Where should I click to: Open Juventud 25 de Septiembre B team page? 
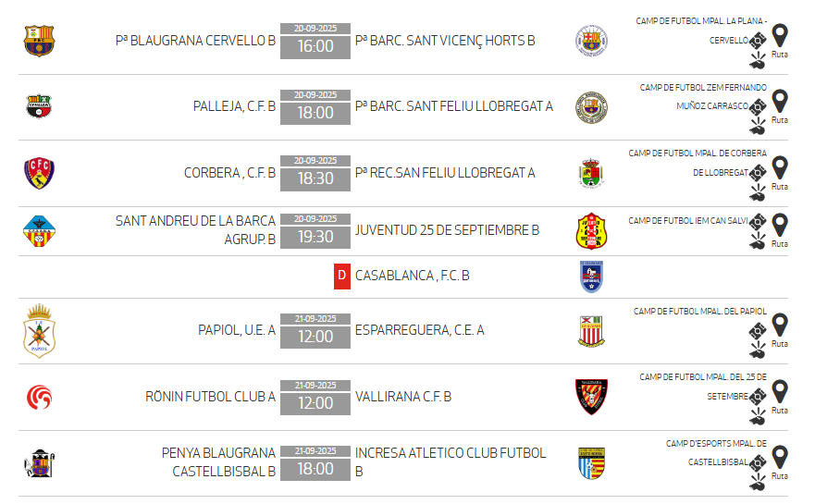click(x=447, y=230)
